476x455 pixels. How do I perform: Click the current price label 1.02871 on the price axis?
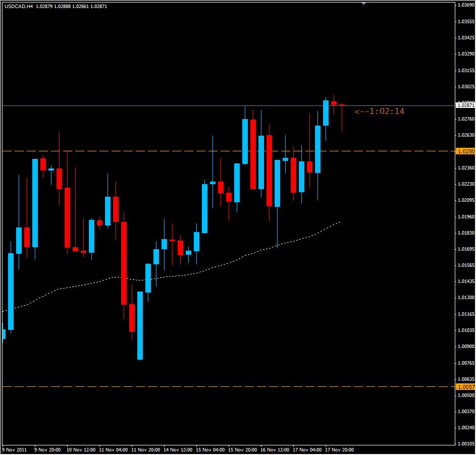[466, 105]
